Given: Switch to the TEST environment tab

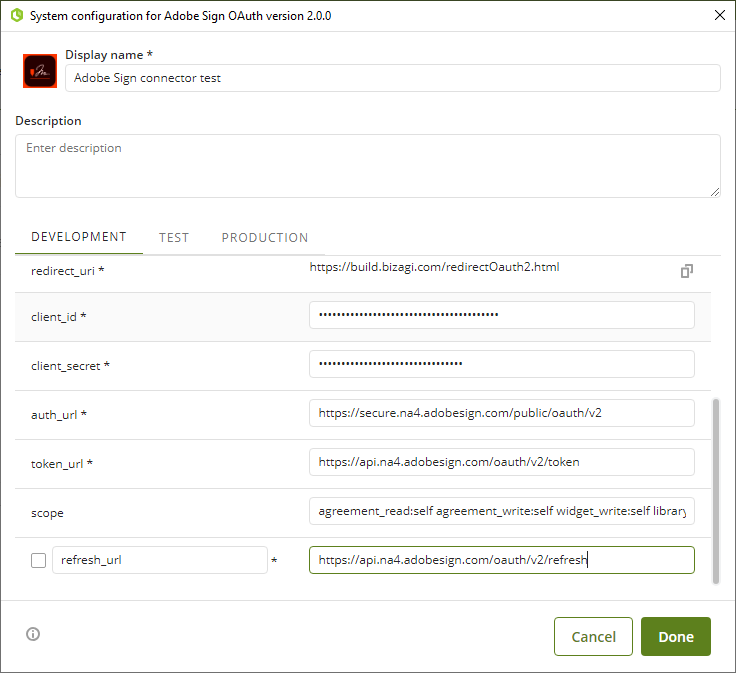Looking at the screenshot, I should coord(174,237).
